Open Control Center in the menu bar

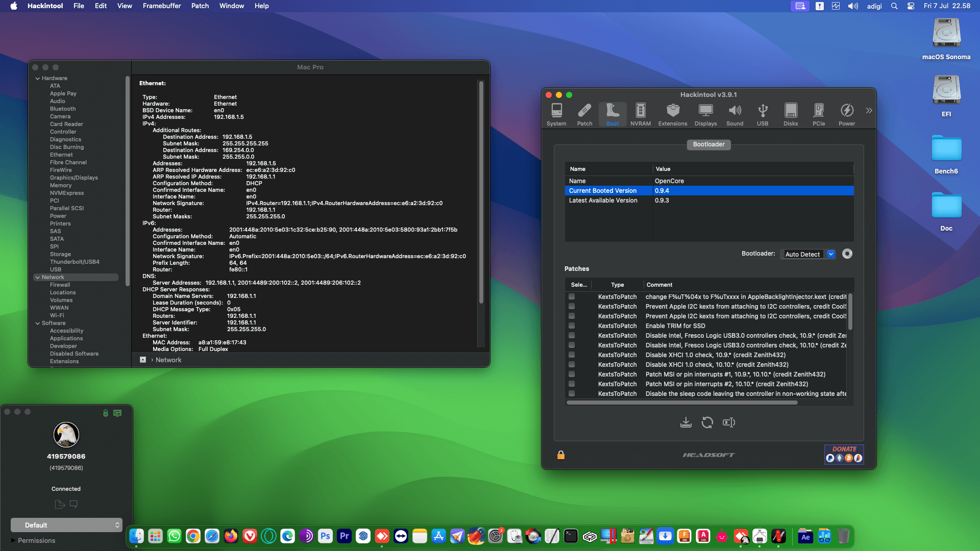911,6
